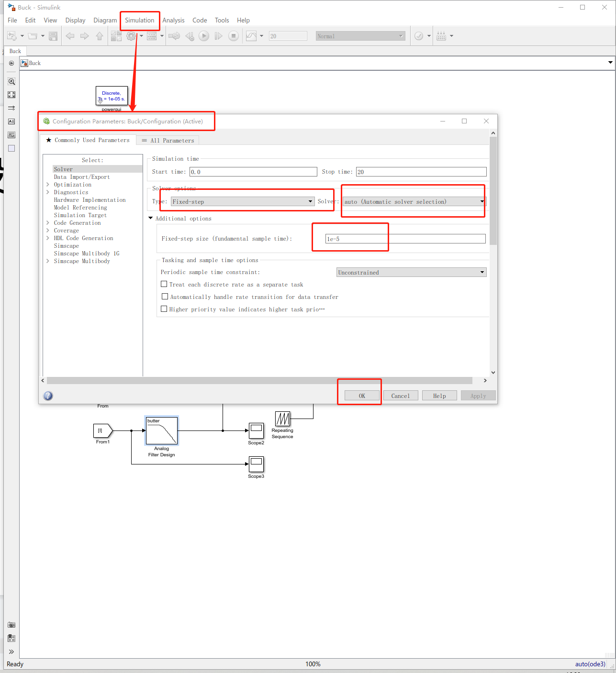Viewport: 616px width, 673px height.
Task: Select the Annotation text tool in palette
Action: (x=11, y=121)
